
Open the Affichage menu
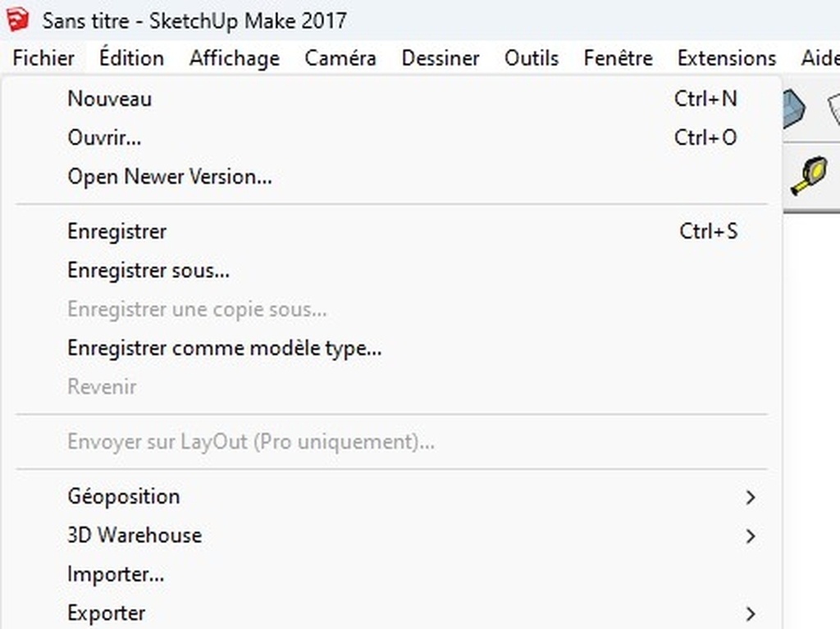(x=235, y=58)
